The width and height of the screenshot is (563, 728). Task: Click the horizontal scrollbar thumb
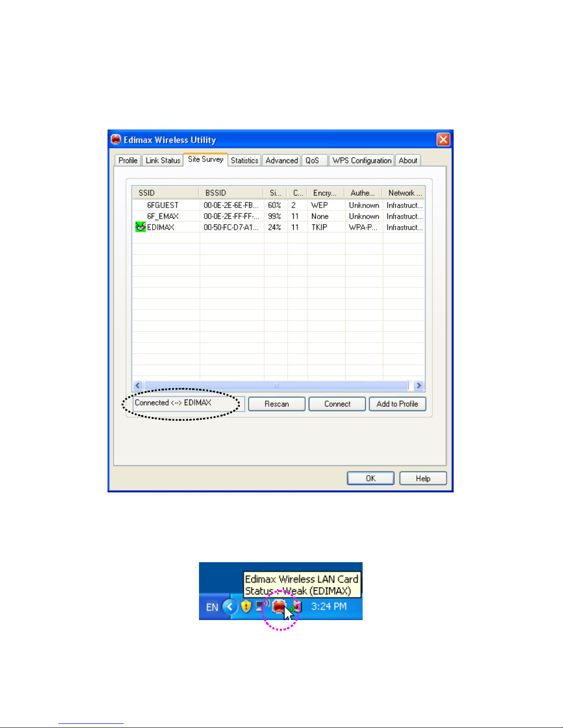click(276, 385)
